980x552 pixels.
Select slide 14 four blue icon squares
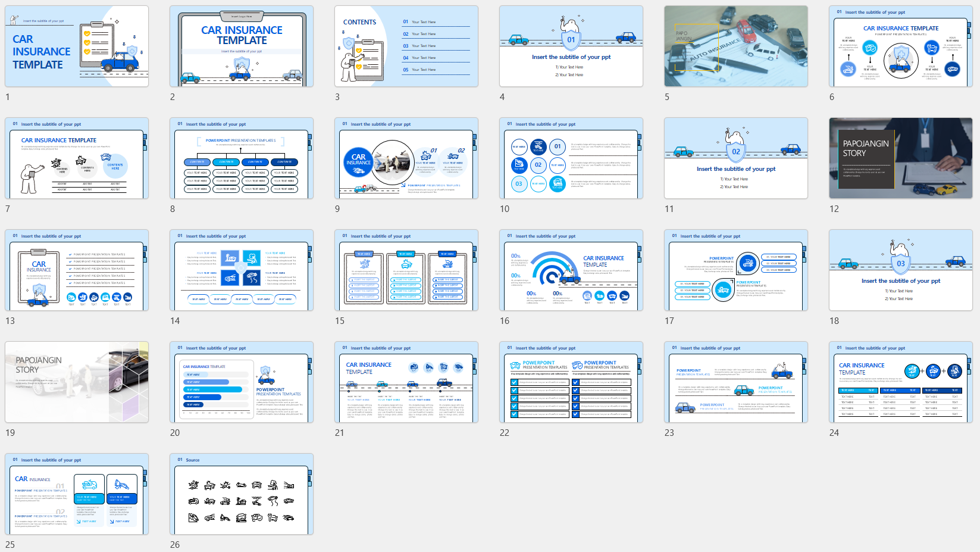click(x=242, y=270)
